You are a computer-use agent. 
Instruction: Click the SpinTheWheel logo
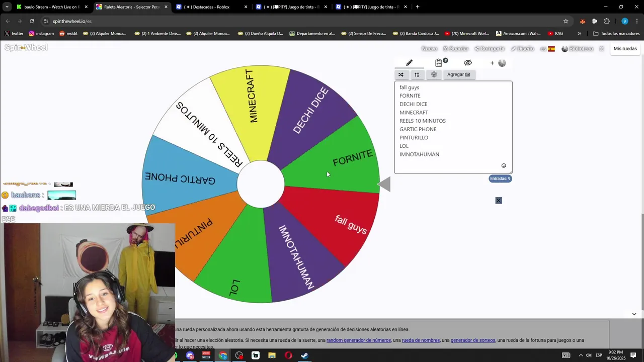[26, 48]
